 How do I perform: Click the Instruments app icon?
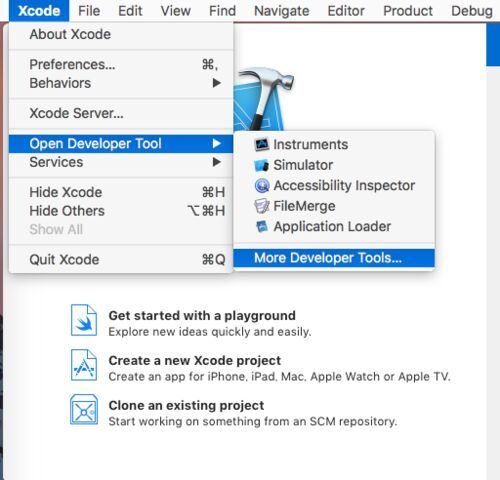[261, 145]
